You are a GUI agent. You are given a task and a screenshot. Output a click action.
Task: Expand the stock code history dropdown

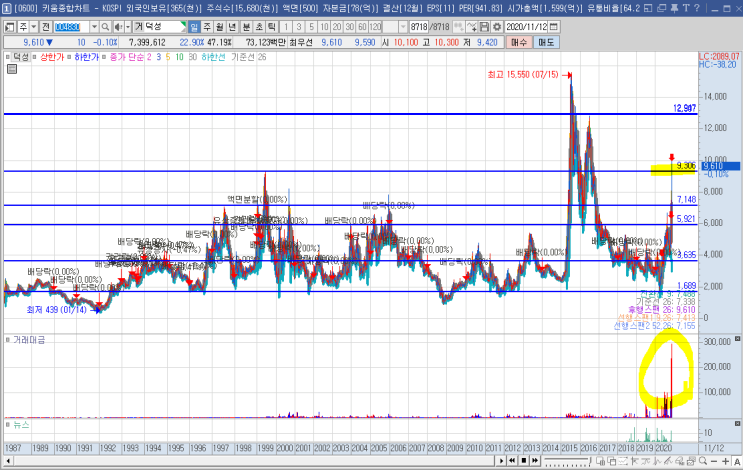(x=94, y=27)
